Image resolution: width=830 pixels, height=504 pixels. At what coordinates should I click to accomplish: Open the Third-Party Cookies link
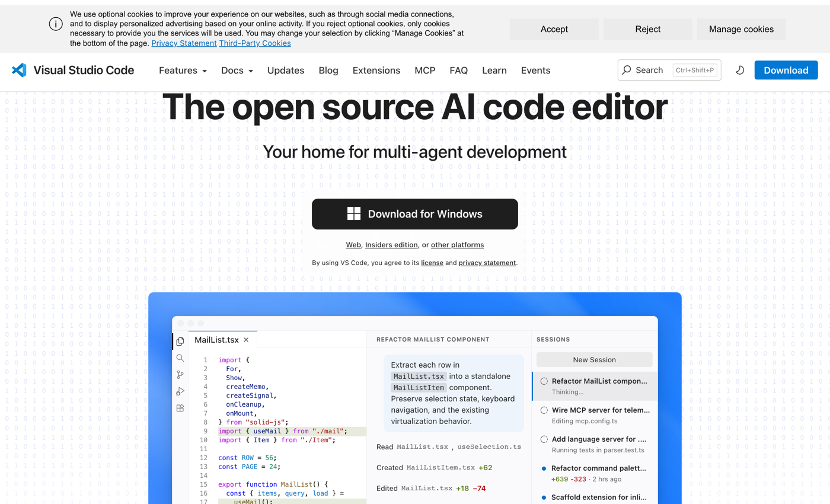click(x=255, y=43)
